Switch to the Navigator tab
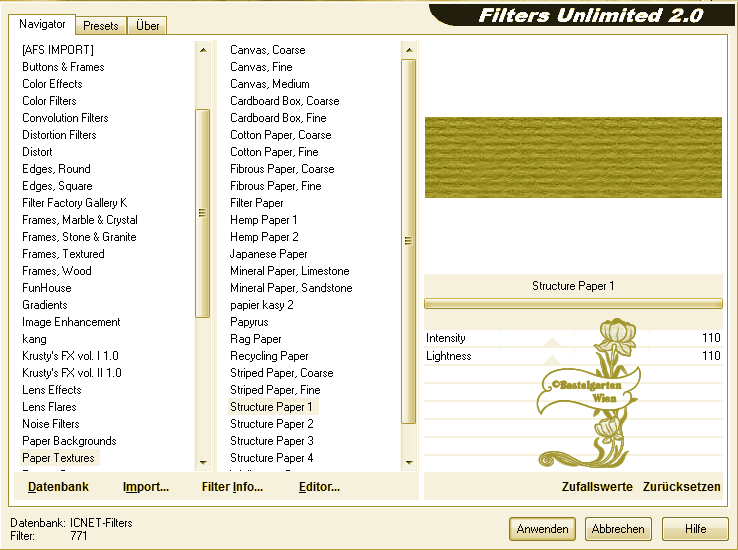This screenshot has width=738, height=550. (42, 24)
